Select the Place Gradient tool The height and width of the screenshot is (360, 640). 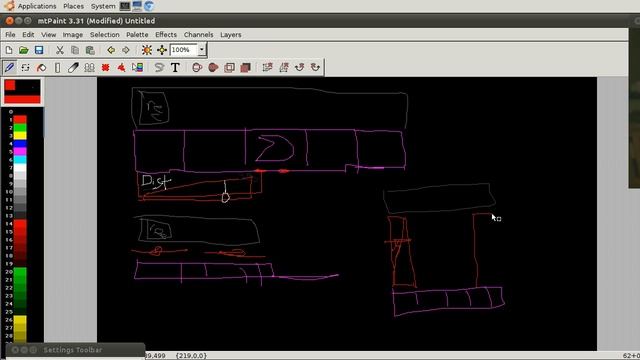[x=138, y=67]
